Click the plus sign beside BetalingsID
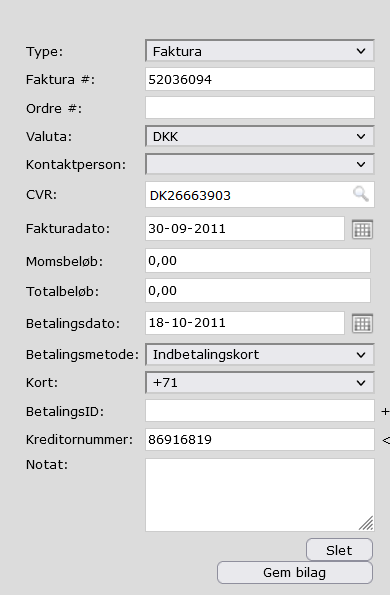This screenshot has height=595, width=390. click(385, 411)
